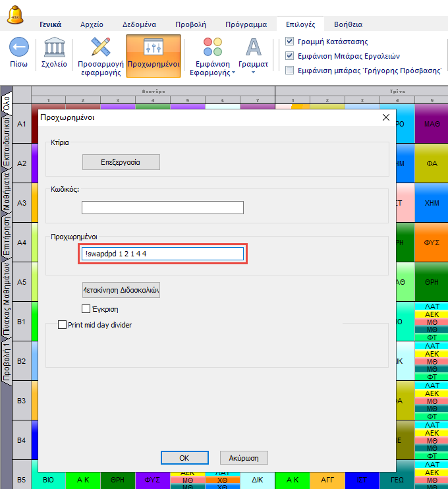The image size is (448, 489).
Task: Open the Δεδομένα ribbon tab
Action: (x=139, y=24)
